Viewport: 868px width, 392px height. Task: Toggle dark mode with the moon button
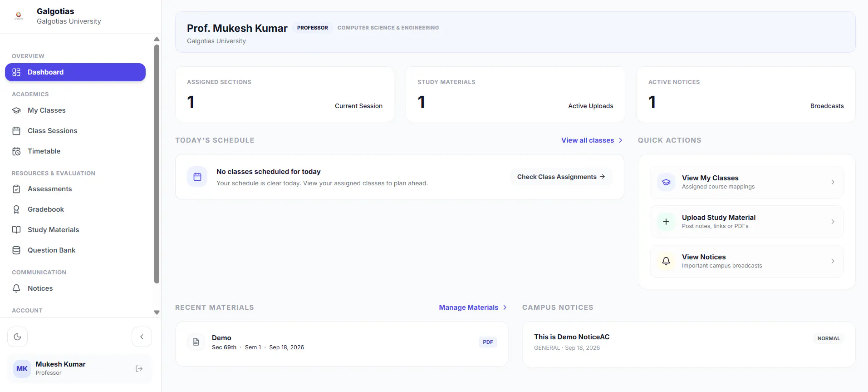point(18,337)
